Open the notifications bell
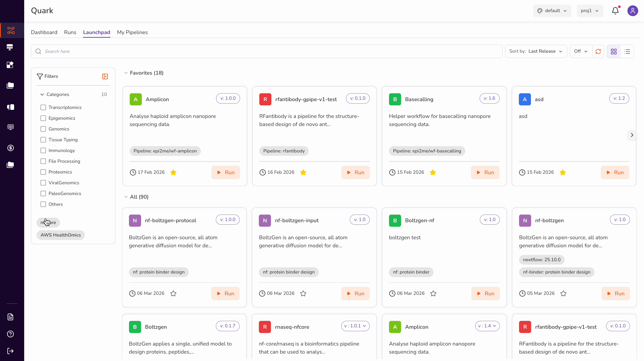This screenshot has width=644, height=361. click(x=615, y=11)
